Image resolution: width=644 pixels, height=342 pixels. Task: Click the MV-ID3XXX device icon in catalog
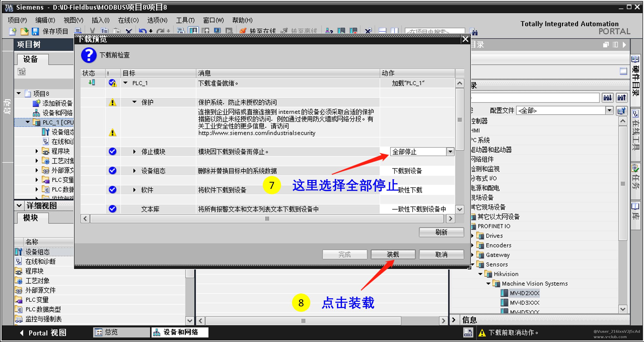[x=504, y=303]
